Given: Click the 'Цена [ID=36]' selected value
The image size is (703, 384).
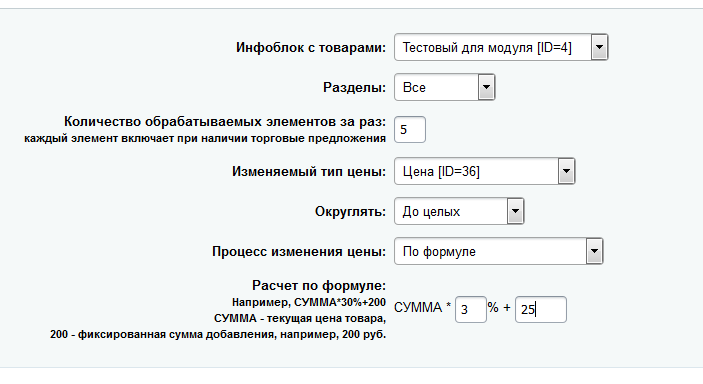Looking at the screenshot, I should 441,171.
